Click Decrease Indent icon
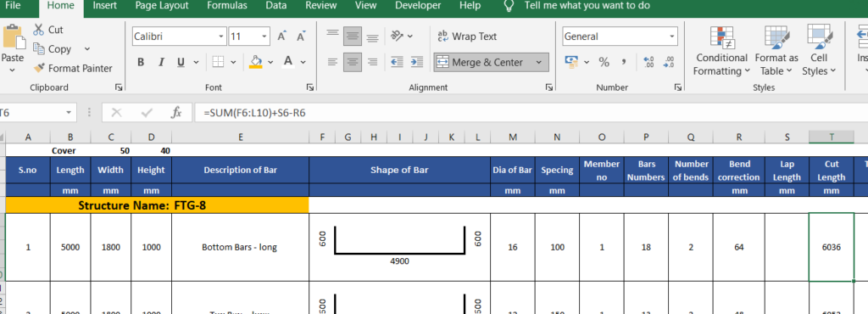 point(397,62)
